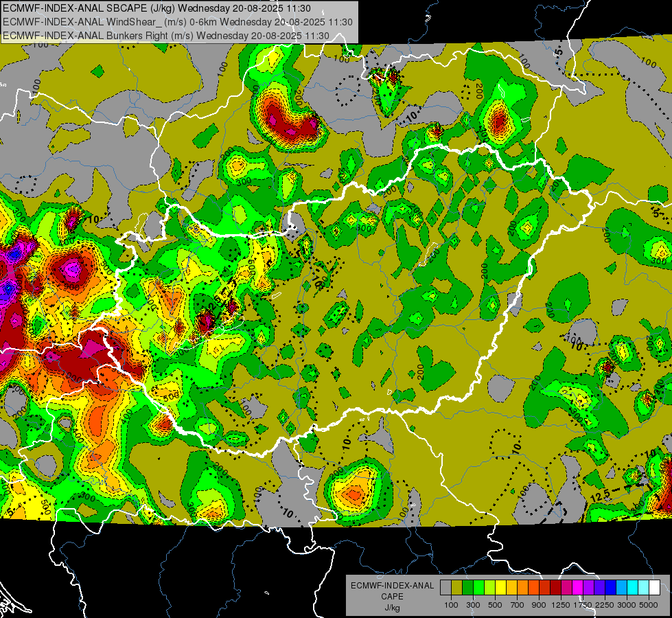Click the legend value 100
672x618 pixels.
click(x=451, y=605)
